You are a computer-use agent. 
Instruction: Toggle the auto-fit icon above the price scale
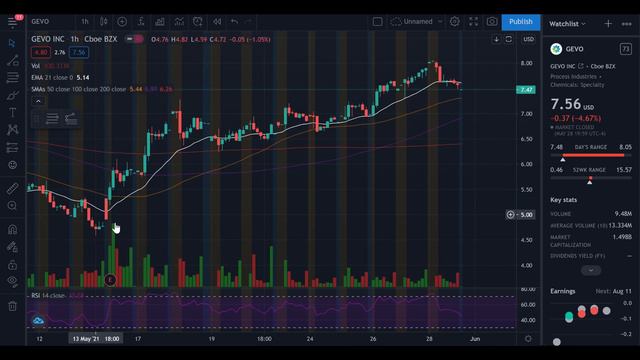[x=509, y=39]
